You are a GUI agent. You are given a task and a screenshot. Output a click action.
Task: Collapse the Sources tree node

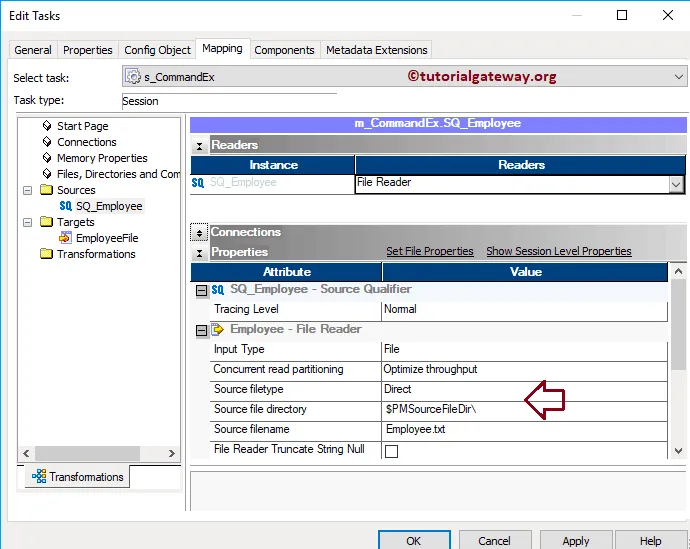(x=27, y=190)
